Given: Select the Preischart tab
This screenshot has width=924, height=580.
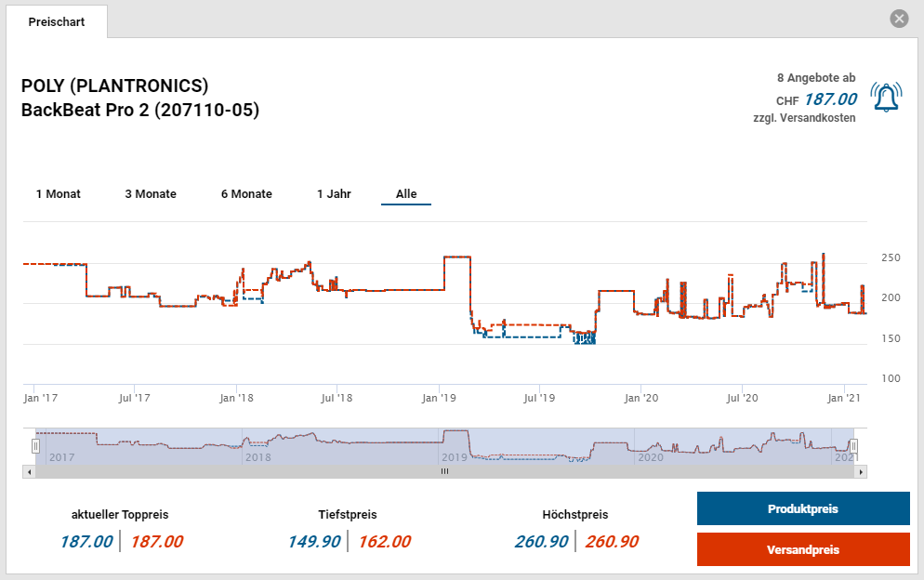Looking at the screenshot, I should 57,21.
